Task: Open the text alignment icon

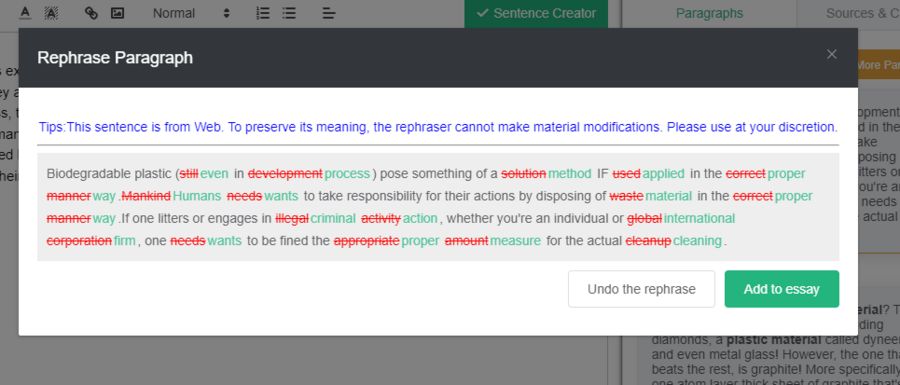Action: [329, 13]
